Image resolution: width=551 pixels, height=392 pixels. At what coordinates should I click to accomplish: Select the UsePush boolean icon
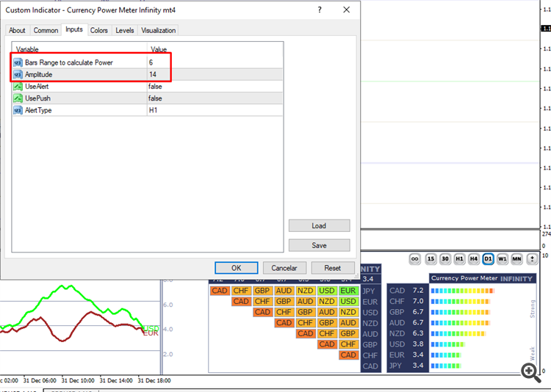click(x=18, y=98)
